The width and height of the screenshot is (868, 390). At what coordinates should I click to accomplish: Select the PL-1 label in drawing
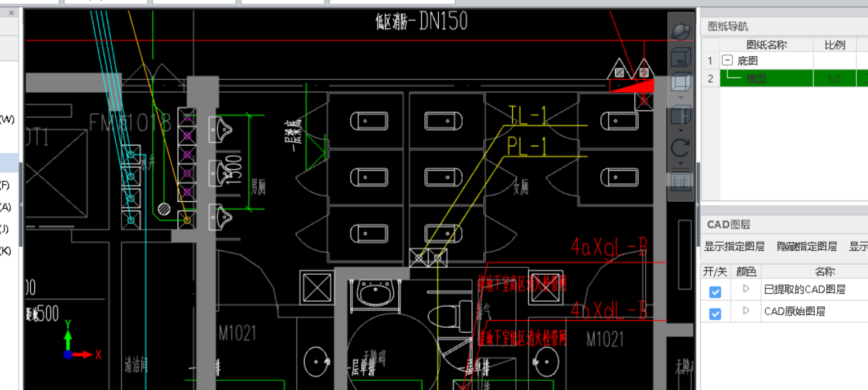[527, 147]
